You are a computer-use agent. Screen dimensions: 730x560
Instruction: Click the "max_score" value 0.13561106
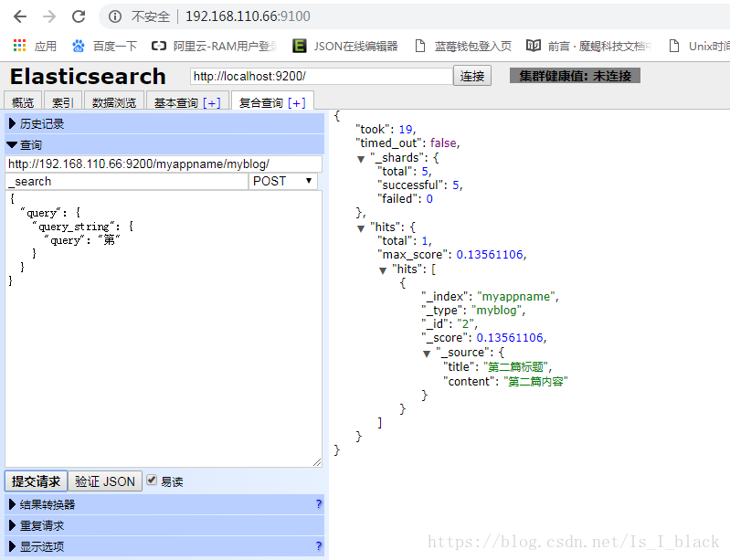click(x=490, y=255)
